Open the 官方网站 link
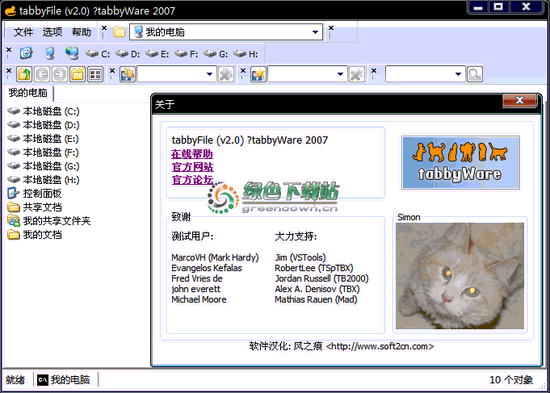The height and width of the screenshot is (393, 550). pos(193,167)
